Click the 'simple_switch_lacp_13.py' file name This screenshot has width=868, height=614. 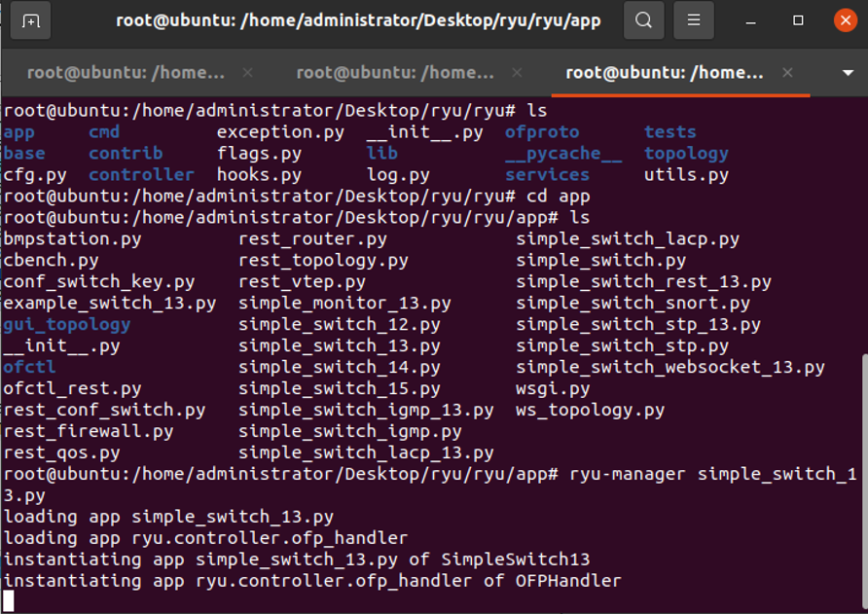click(366, 452)
